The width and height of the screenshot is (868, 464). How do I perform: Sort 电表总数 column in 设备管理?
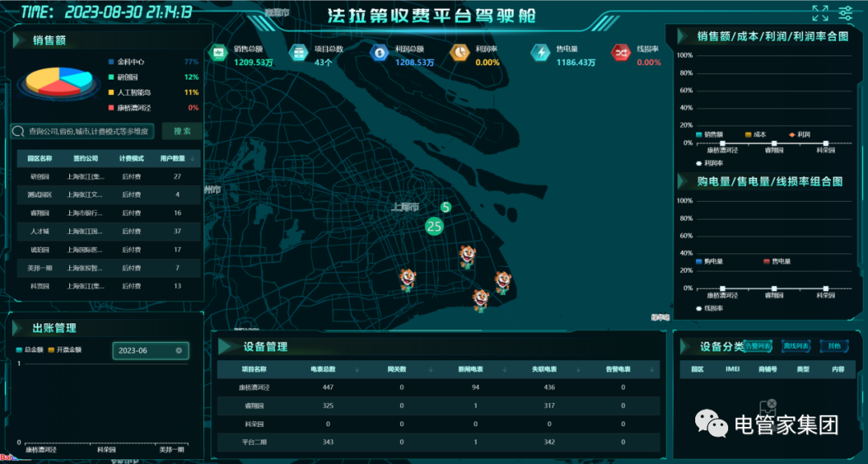pos(355,370)
